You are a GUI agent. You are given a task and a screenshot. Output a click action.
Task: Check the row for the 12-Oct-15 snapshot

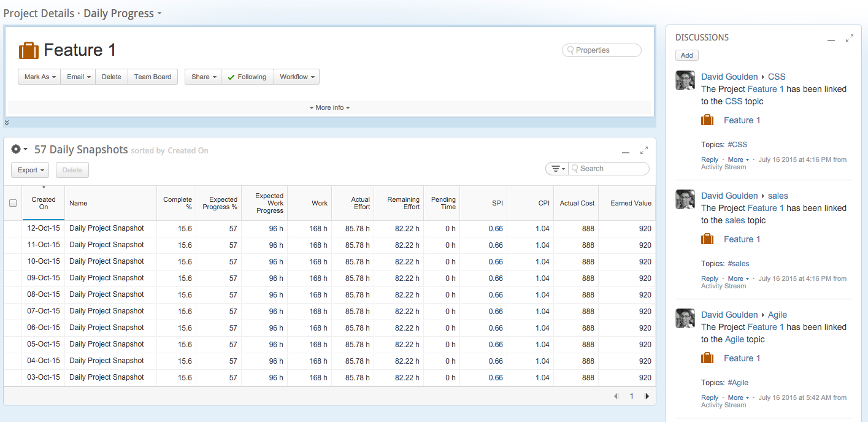[x=12, y=228]
